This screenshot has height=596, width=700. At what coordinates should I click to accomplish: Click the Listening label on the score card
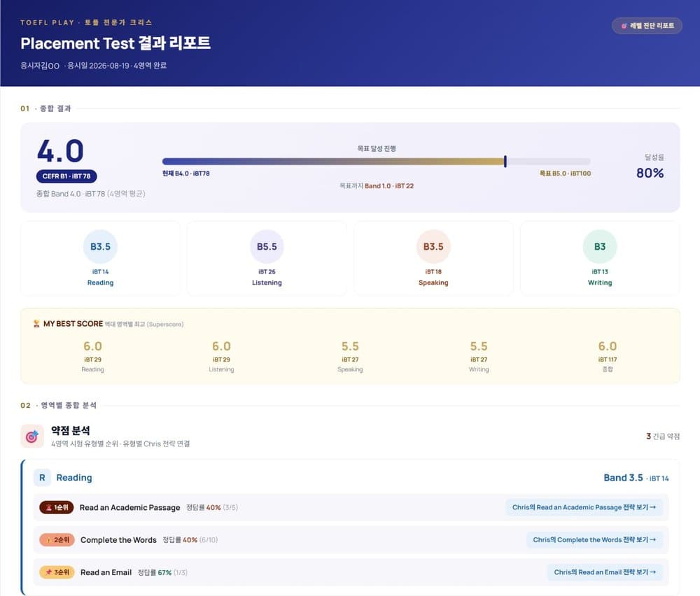[267, 283]
